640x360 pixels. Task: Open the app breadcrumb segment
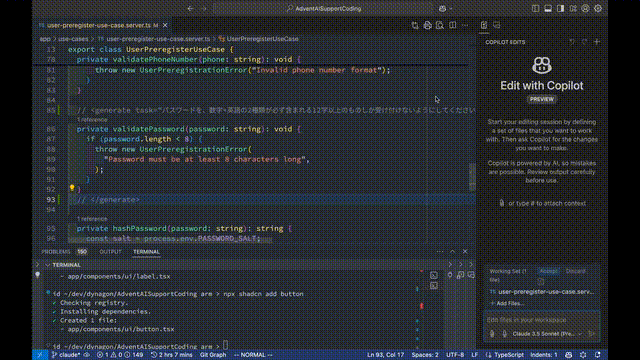45,39
